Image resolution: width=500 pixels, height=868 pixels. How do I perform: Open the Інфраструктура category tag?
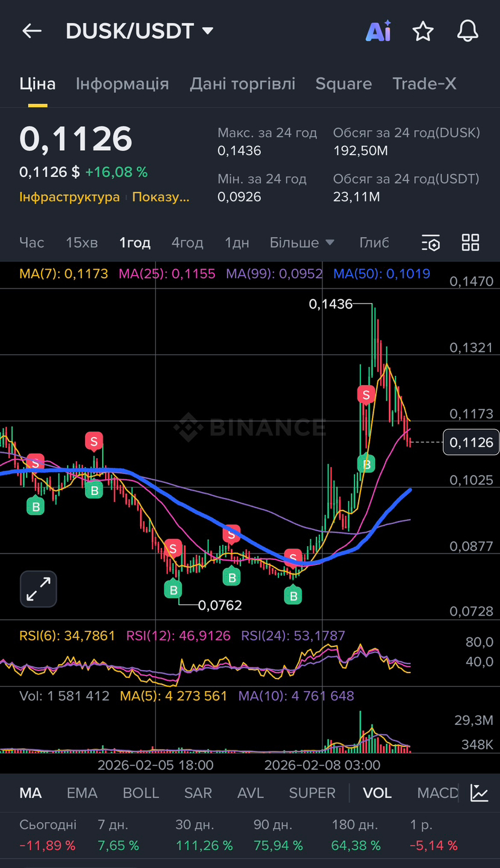(x=69, y=197)
